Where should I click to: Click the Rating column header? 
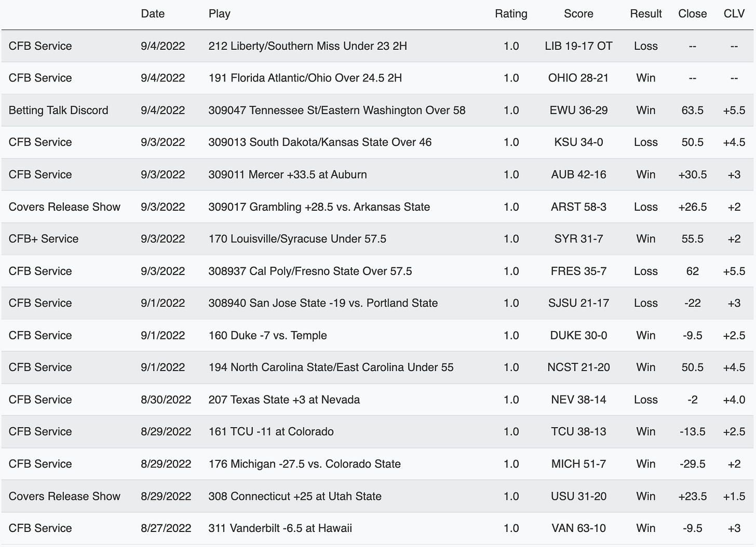511,14
